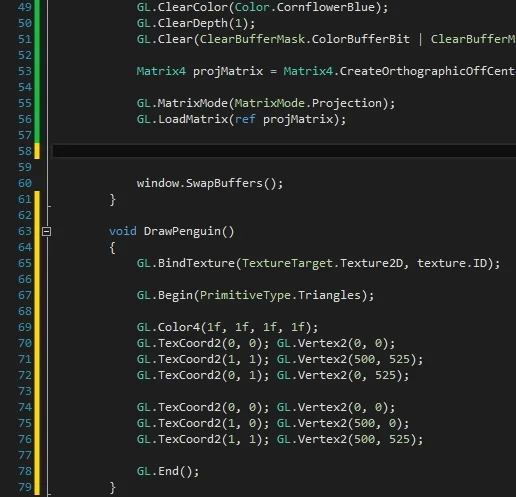Click 'GL.End();' on line 78
Viewport: 516px width, 497px height.
[x=168, y=471]
